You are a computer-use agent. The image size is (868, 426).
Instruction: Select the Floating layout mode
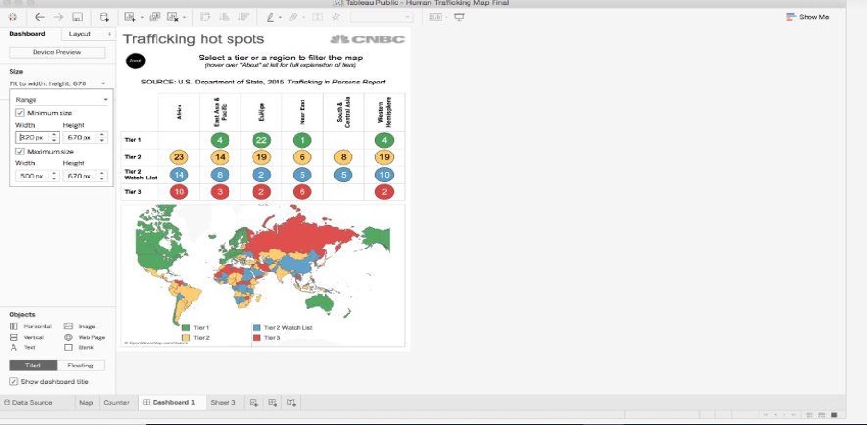pos(81,366)
